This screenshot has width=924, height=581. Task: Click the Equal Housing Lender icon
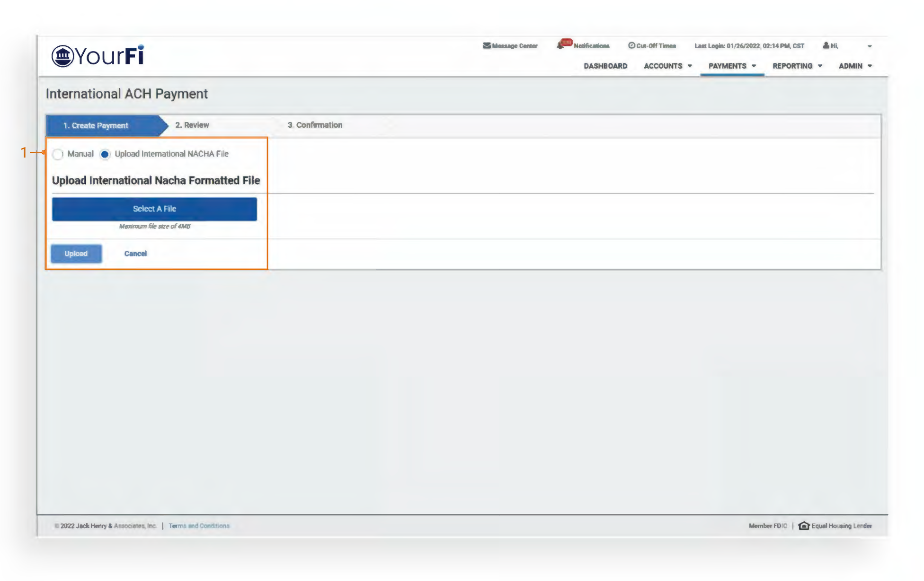(x=804, y=526)
